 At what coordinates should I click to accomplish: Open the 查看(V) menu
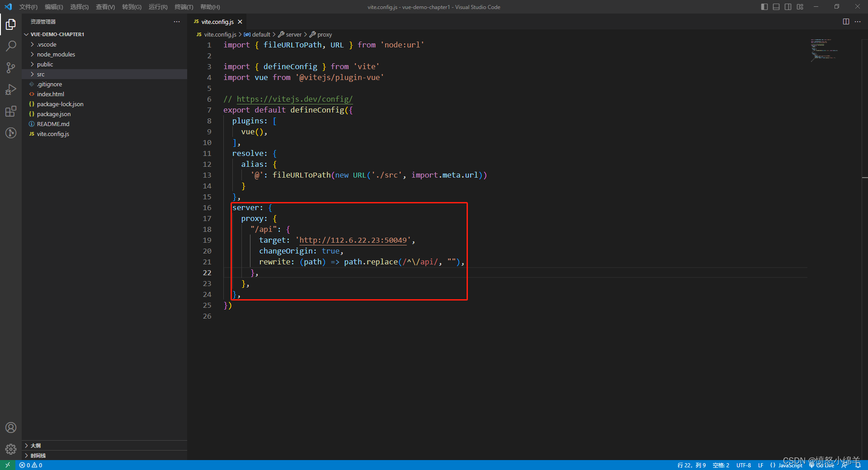[x=105, y=7]
